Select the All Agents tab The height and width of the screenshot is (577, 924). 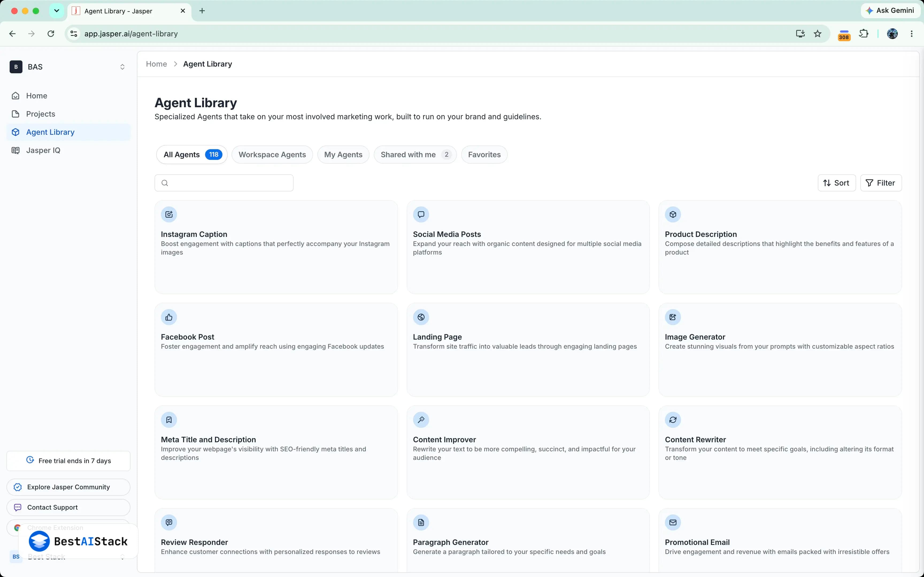click(192, 155)
